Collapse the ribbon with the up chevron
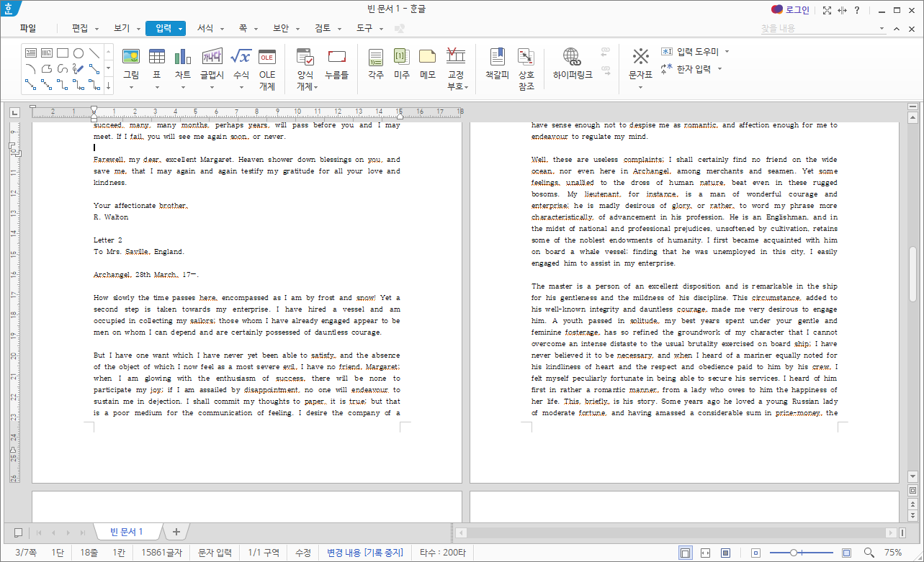The width and height of the screenshot is (924, 562). pos(897,29)
